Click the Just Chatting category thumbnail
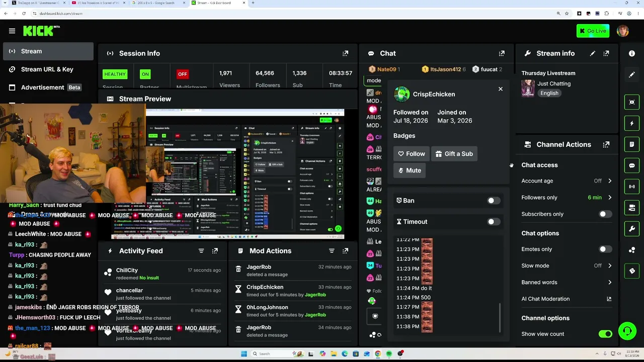This screenshot has width=644, height=362. (x=528, y=88)
